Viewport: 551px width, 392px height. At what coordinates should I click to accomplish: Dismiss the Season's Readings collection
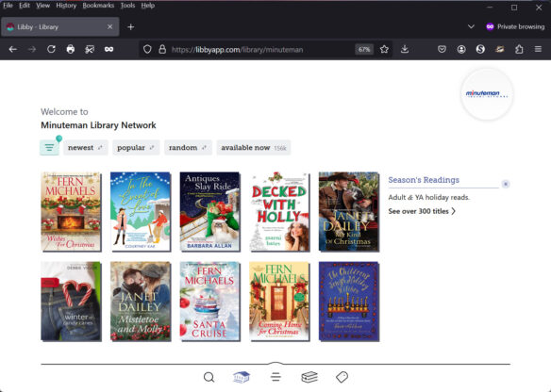pos(506,184)
